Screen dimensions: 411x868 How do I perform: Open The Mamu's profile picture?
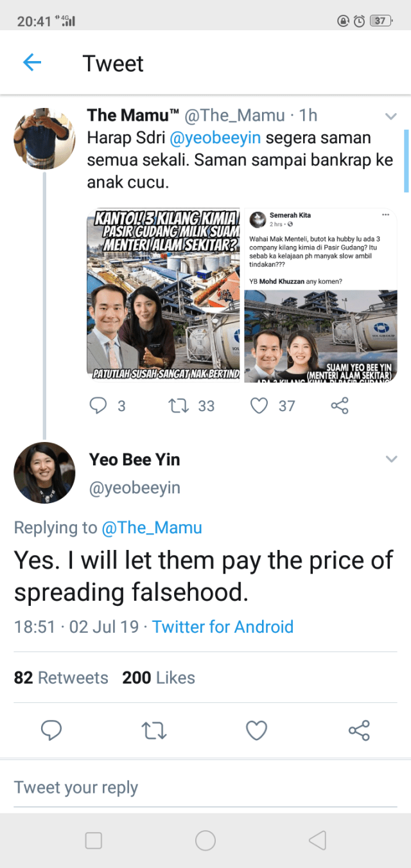pyautogui.click(x=44, y=139)
